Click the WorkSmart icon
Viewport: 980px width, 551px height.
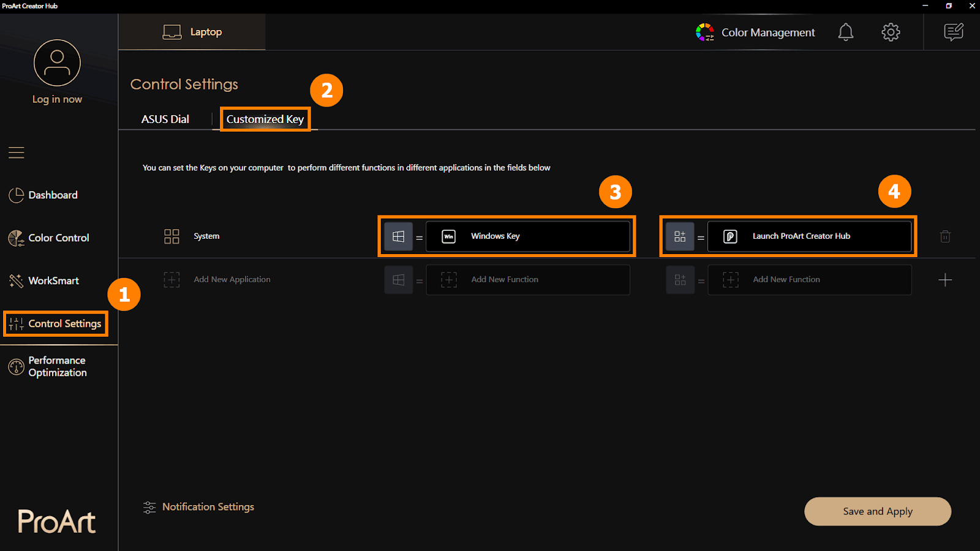(x=16, y=281)
